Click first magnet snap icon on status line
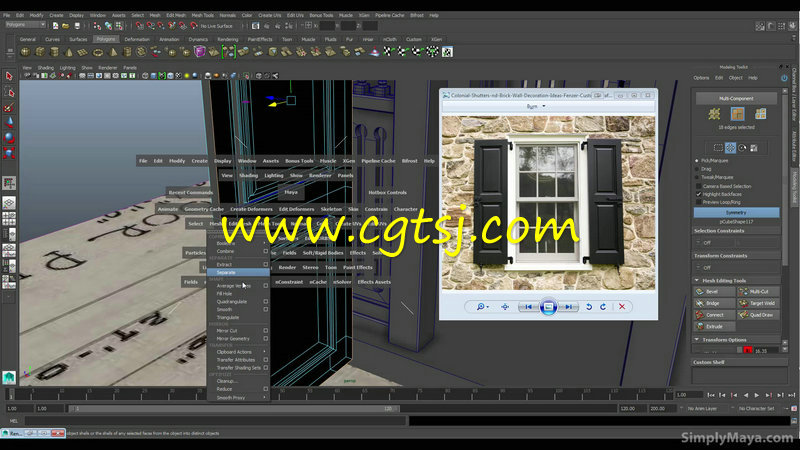This screenshot has width=800, height=450. [140, 26]
